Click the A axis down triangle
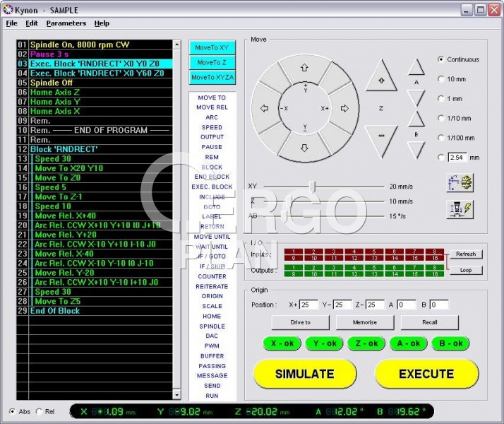 [x=416, y=98]
